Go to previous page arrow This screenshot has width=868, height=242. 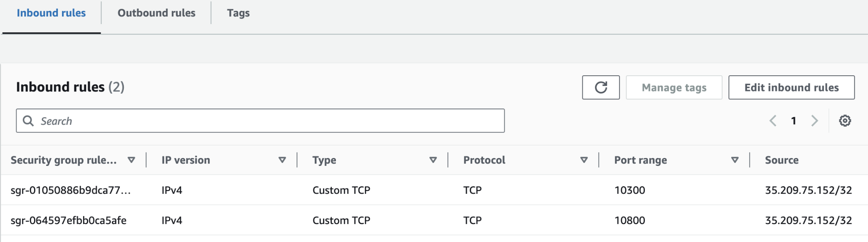coord(773,121)
